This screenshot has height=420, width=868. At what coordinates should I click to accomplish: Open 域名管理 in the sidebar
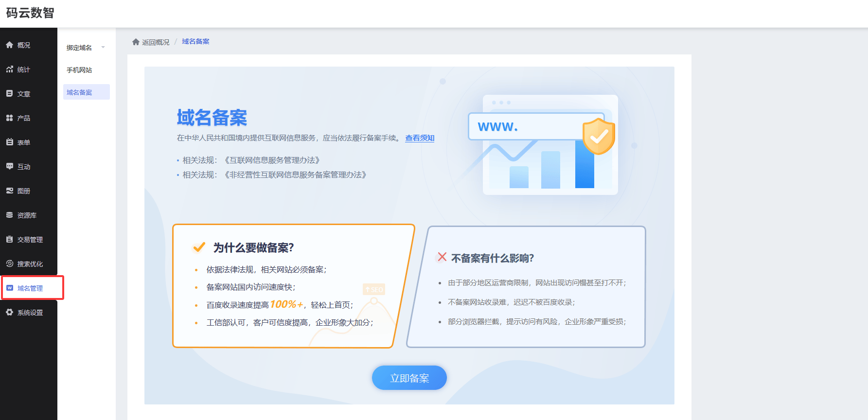30,288
